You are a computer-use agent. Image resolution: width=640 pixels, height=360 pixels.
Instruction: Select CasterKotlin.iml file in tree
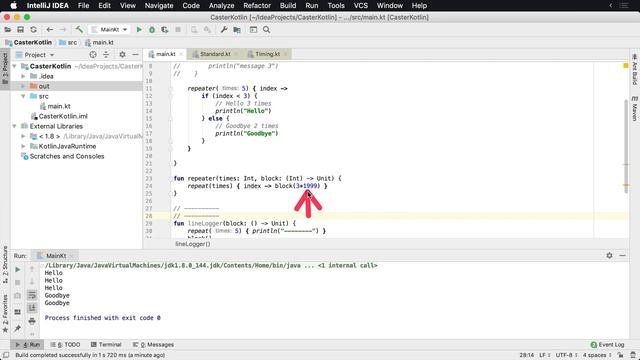coord(63,116)
